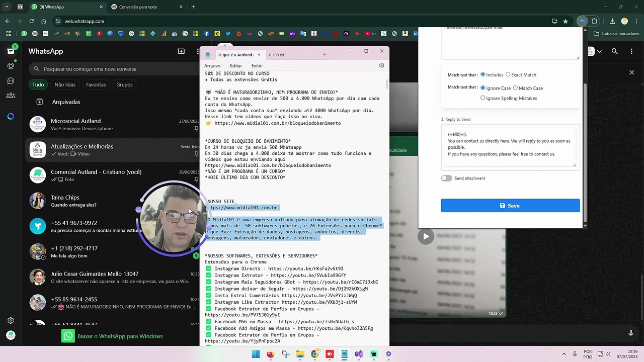Click the Save button
This screenshot has height=362, width=644.
tap(510, 206)
